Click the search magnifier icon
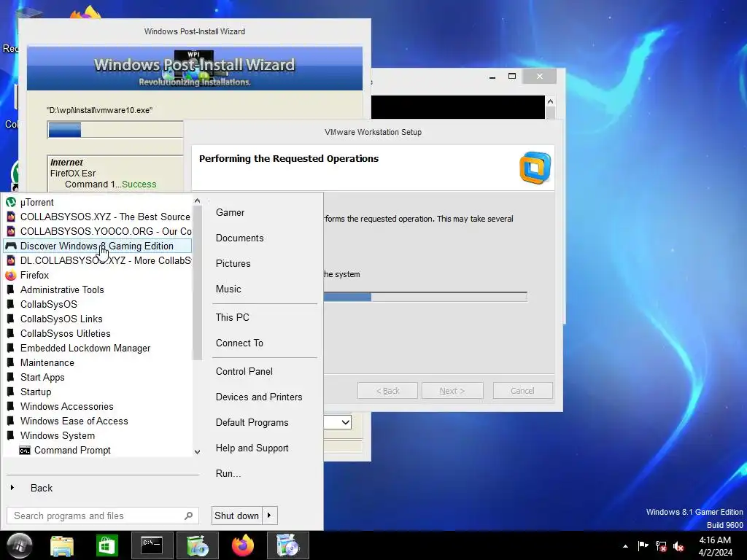This screenshot has height=560, width=747. (189, 516)
